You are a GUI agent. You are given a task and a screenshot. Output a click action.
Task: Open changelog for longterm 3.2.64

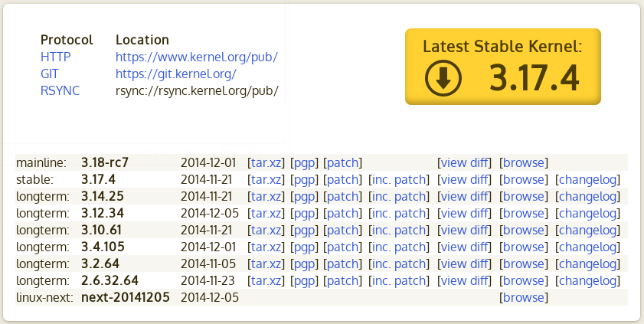pos(587,263)
